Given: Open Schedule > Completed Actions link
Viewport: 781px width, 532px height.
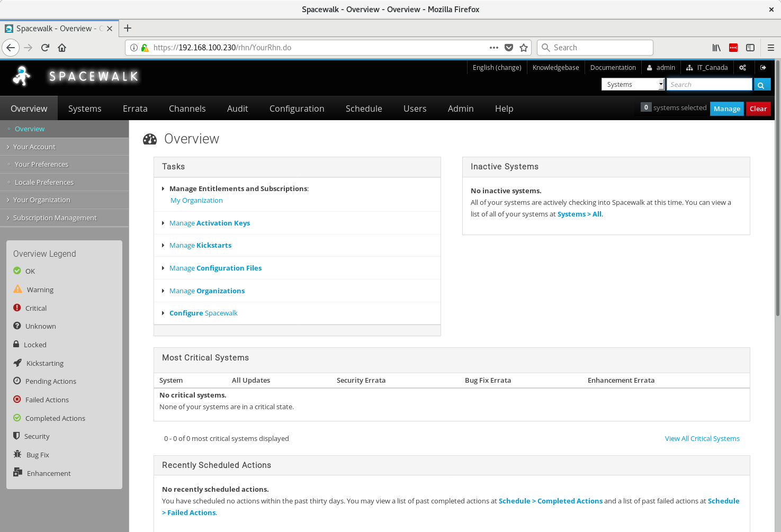Looking at the screenshot, I should pos(551,501).
